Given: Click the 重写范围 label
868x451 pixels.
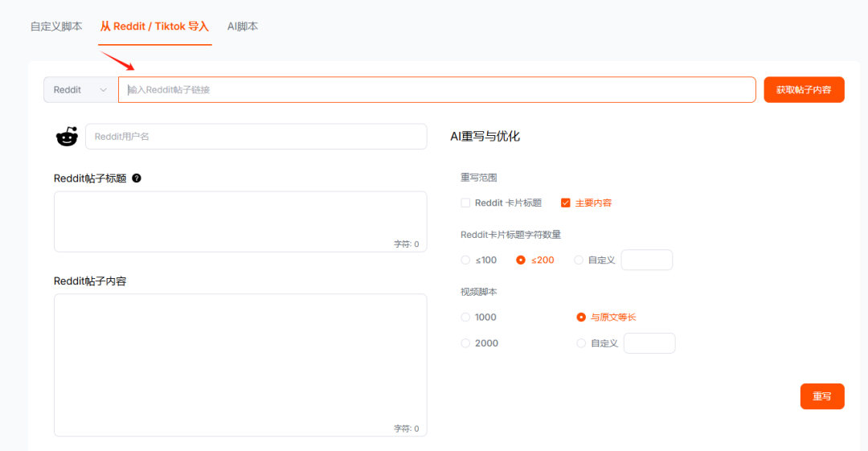Looking at the screenshot, I should (x=479, y=178).
